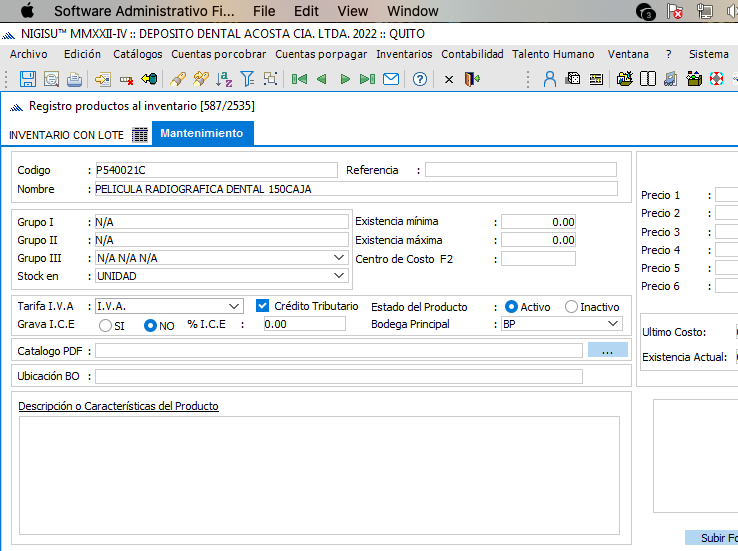
Task: Open help question mark icon
Action: click(420, 79)
